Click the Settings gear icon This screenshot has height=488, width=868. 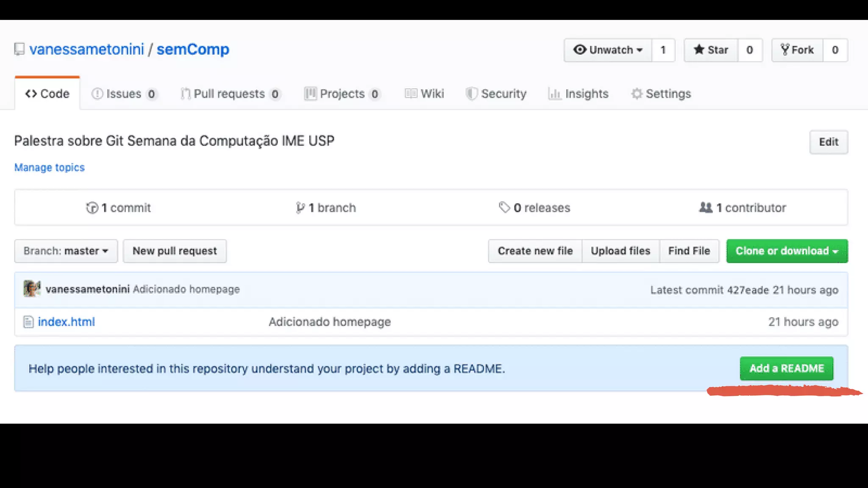tap(637, 94)
